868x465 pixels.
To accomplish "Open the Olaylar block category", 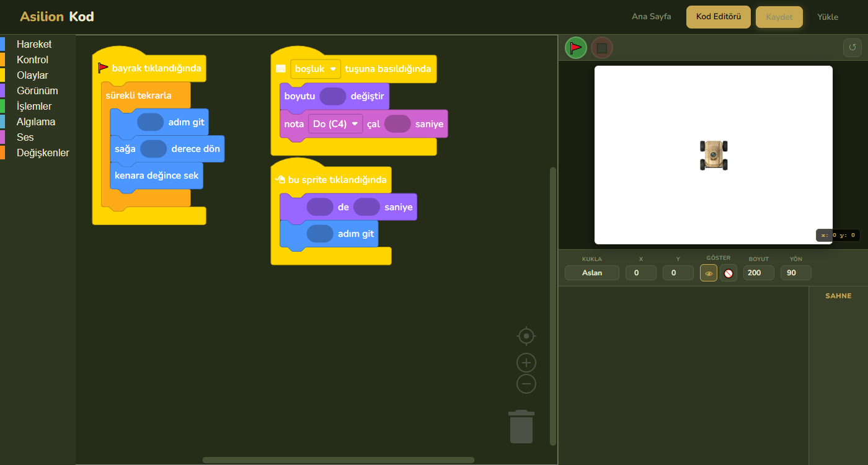I will (x=32, y=76).
